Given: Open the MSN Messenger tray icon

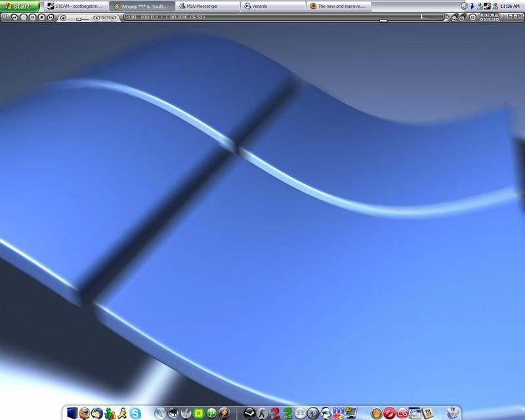Looking at the screenshot, I should (x=480, y=6).
